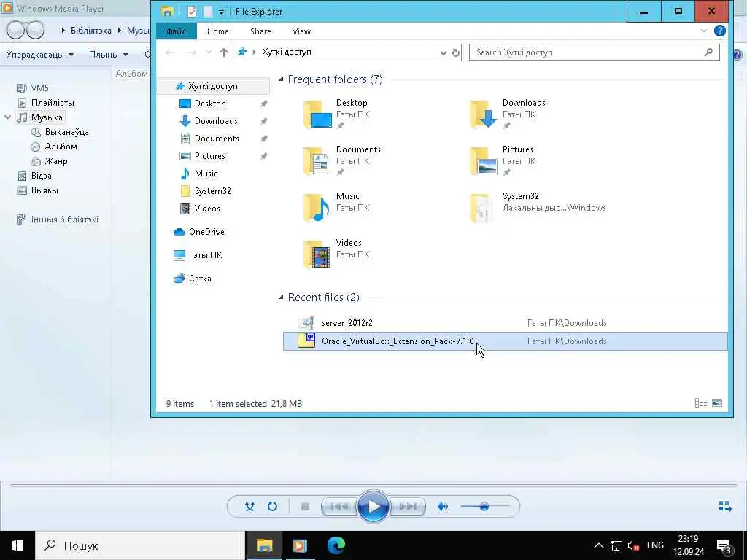The height and width of the screenshot is (560, 747).
Task: Select Хуткі доступ in navigation pane
Action: tap(213, 86)
